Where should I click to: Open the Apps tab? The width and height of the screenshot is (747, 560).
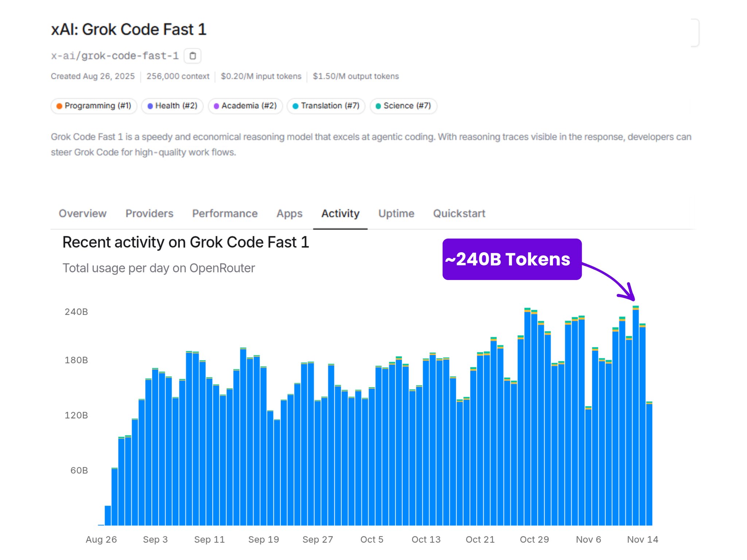(x=289, y=214)
